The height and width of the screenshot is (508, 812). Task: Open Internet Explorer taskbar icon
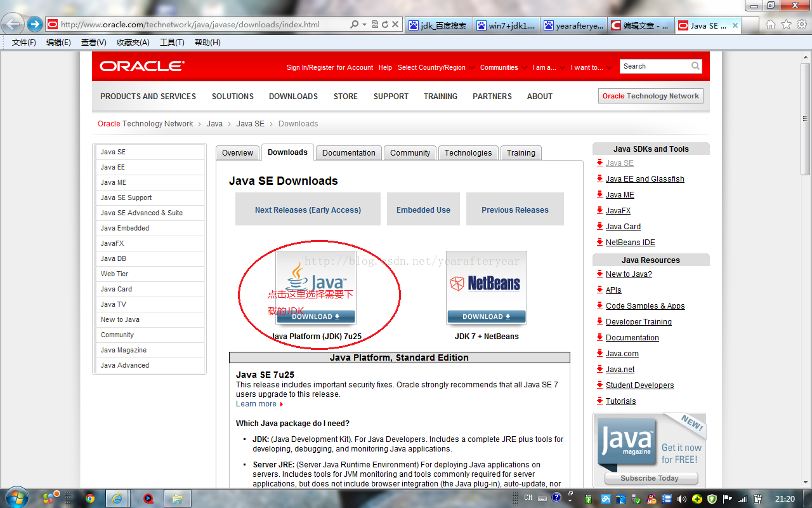click(116, 498)
